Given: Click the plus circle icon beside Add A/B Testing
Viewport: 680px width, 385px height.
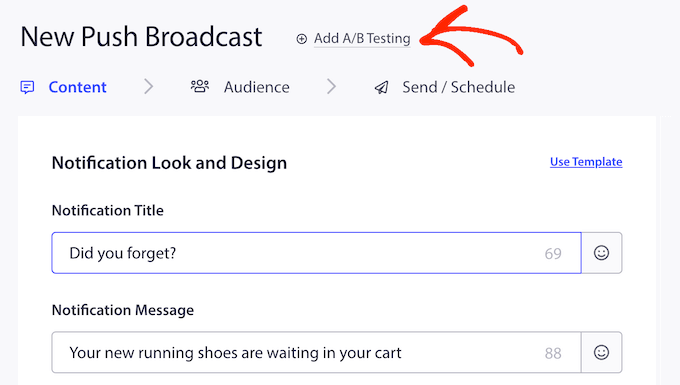Looking at the screenshot, I should click(301, 39).
